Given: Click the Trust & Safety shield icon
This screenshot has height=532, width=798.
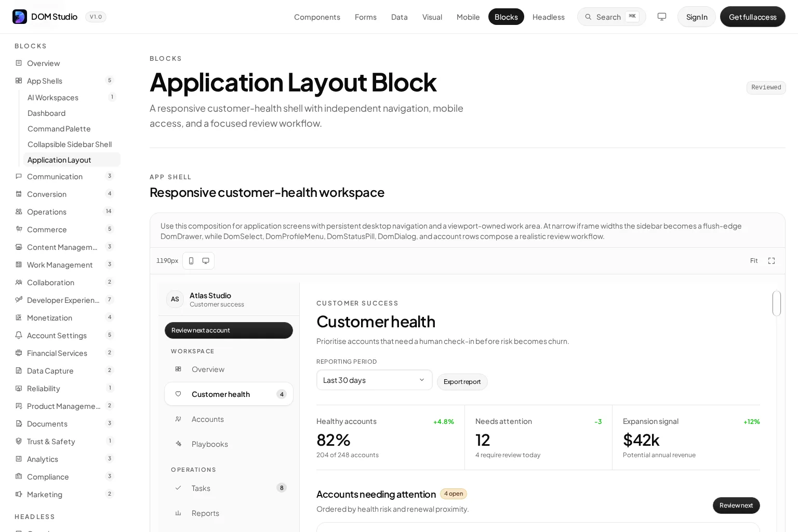Looking at the screenshot, I should point(19,441).
